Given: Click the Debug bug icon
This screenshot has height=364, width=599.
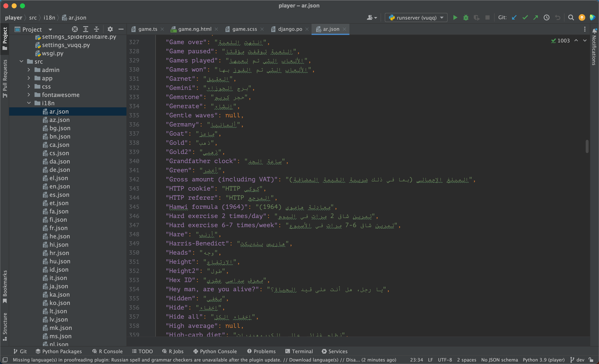Looking at the screenshot, I should 465,17.
